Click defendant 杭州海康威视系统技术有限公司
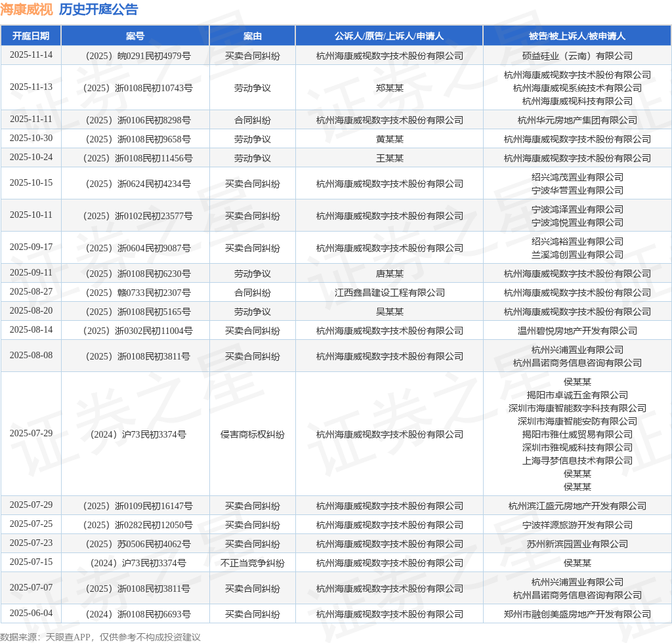Viewport: 672px width, 643px height. point(577,88)
